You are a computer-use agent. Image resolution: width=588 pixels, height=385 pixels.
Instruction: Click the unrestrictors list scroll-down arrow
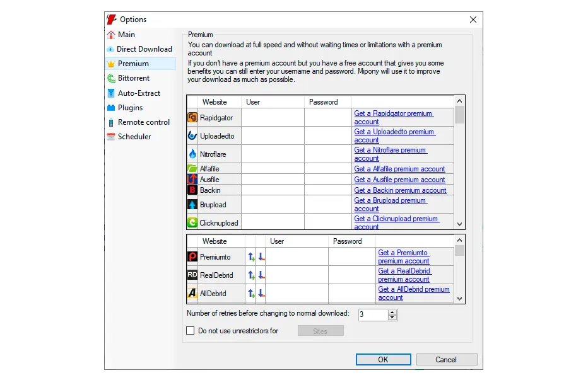[460, 299]
